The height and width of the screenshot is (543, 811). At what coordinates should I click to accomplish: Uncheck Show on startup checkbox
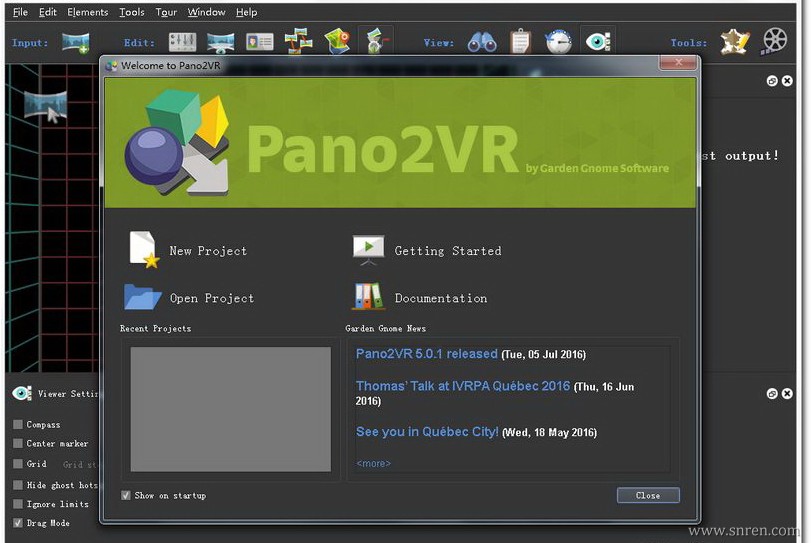[x=126, y=495]
